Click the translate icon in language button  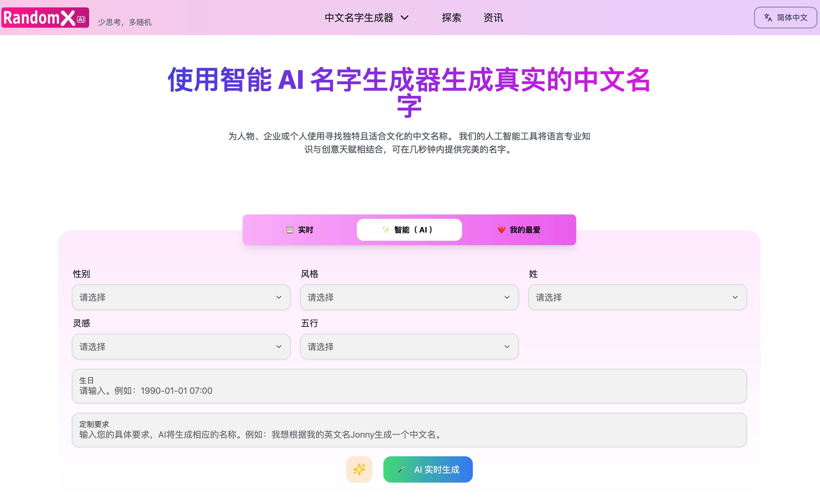(768, 18)
